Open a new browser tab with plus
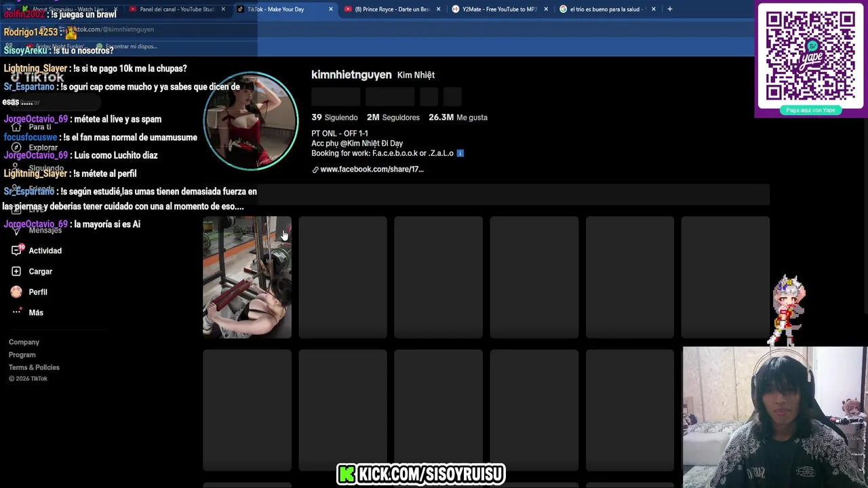The width and height of the screenshot is (868, 488). [x=669, y=9]
